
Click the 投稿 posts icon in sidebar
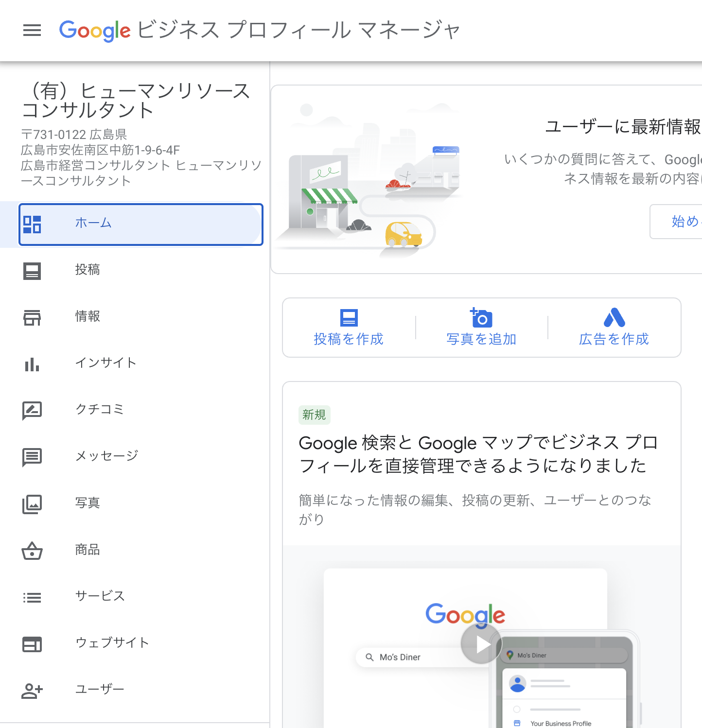click(x=32, y=271)
